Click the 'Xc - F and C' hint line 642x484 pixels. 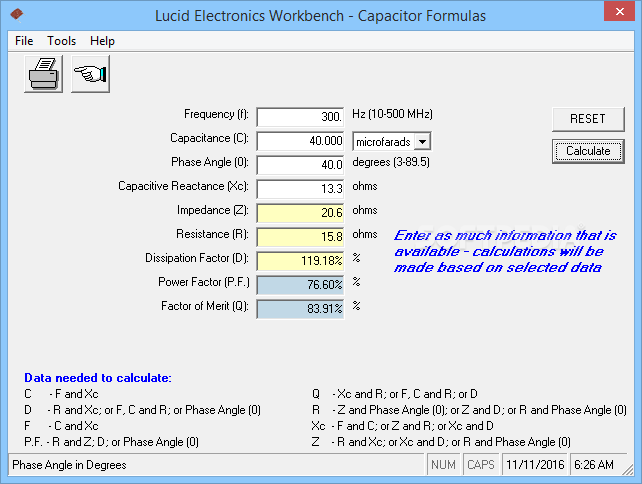coord(402,426)
